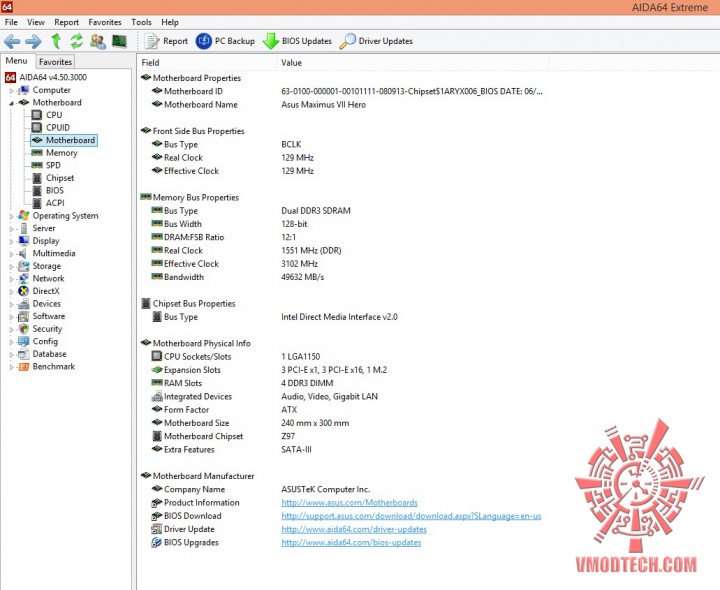The width and height of the screenshot is (720, 590).
Task: Open the File menu
Action: (11, 22)
